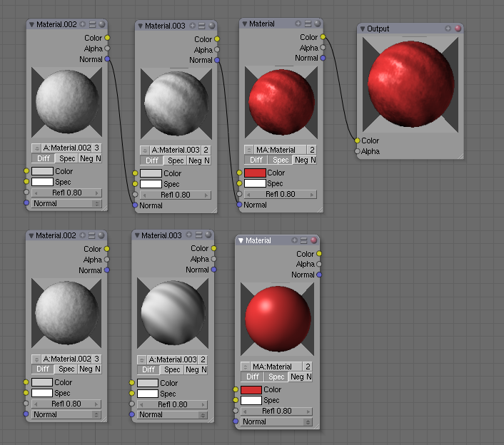The height and width of the screenshot is (445, 504).
Task: Click user count button 2 on top-row Material.003
Action: tap(206, 150)
